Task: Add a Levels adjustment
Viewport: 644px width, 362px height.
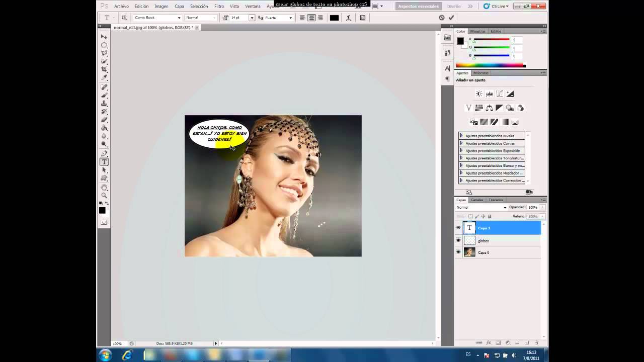Action: coord(489,94)
